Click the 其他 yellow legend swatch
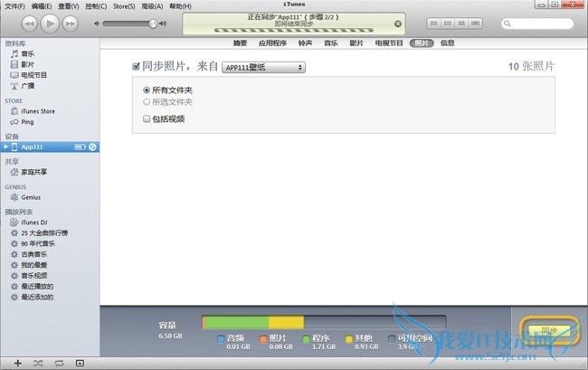Image resolution: width=588 pixels, height=370 pixels. 349,339
